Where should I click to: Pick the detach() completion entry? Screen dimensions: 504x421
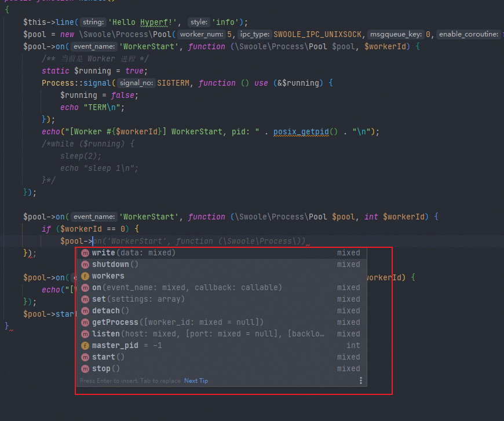222,311
